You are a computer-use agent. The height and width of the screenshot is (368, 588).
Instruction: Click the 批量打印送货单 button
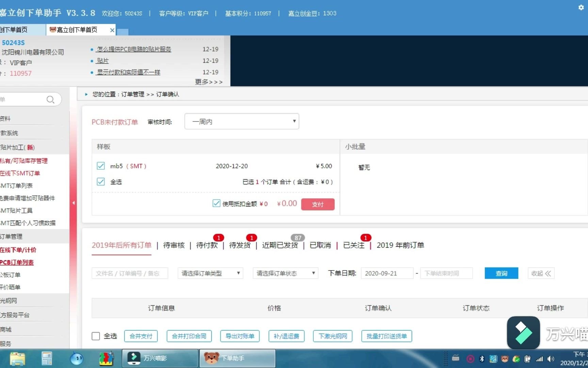[387, 336]
